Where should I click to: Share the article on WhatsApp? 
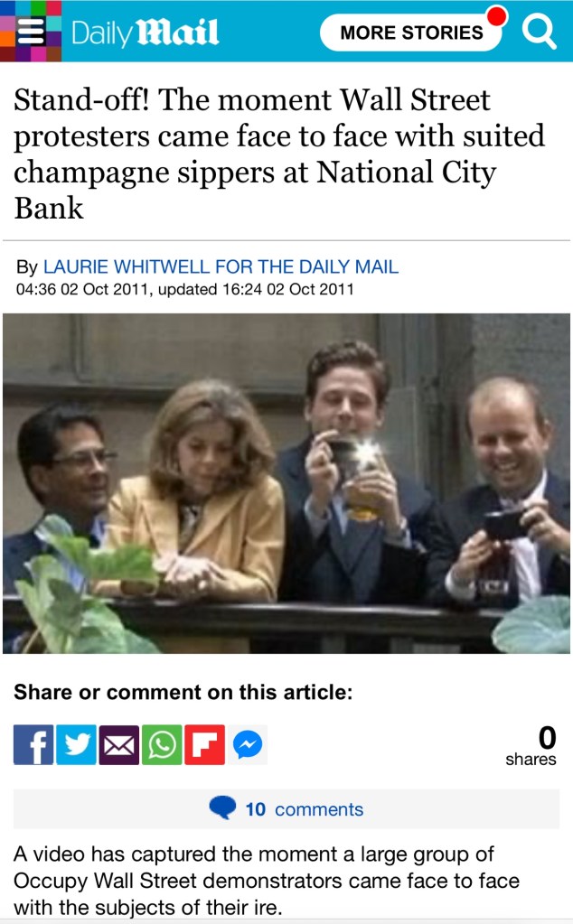162,744
